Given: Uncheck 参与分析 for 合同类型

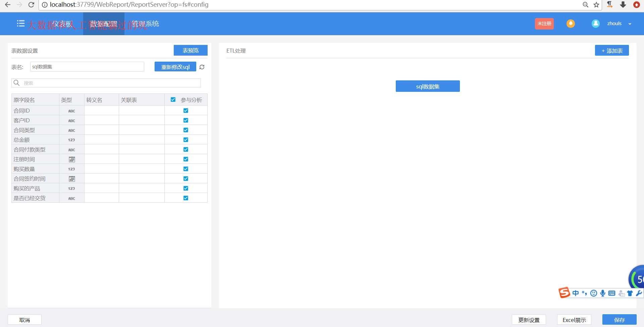Looking at the screenshot, I should 186,130.
